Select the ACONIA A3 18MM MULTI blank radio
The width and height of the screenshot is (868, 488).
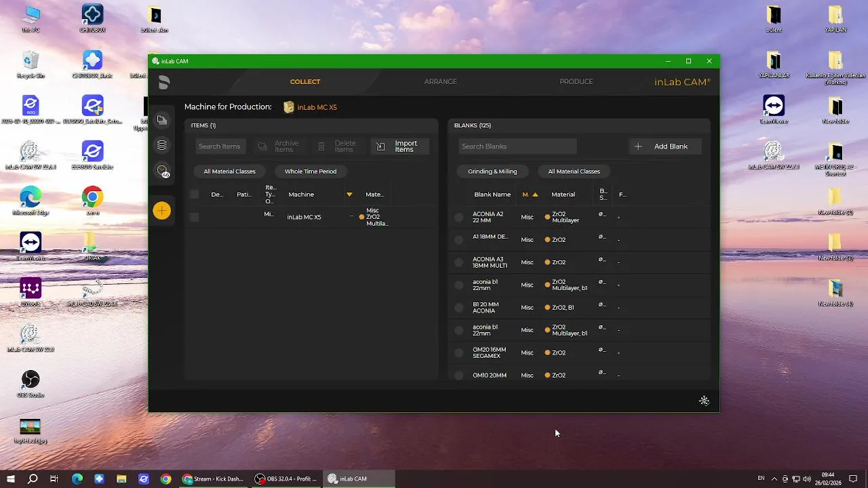pyautogui.click(x=459, y=262)
